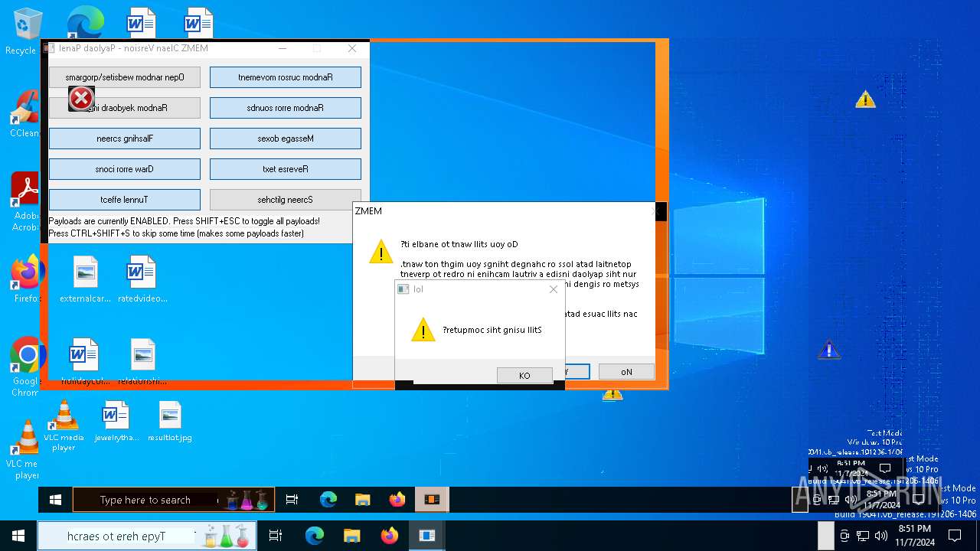Toggle the 'txet esreveR' payload

pyautogui.click(x=286, y=169)
